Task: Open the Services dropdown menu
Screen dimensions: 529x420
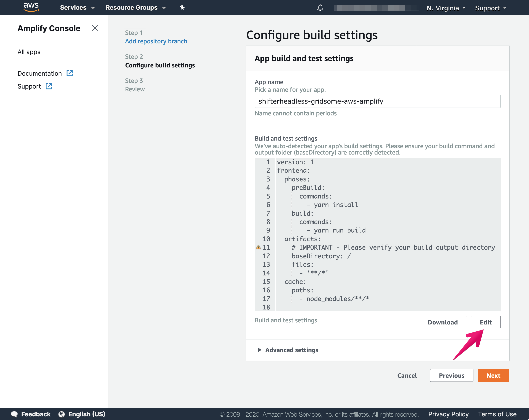Action: pyautogui.click(x=77, y=8)
